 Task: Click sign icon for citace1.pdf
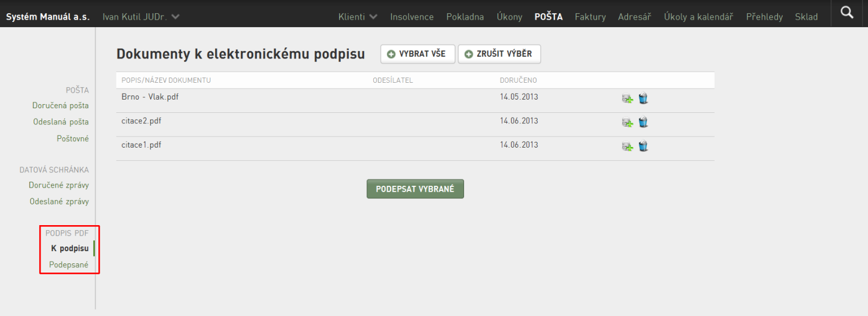tap(627, 146)
